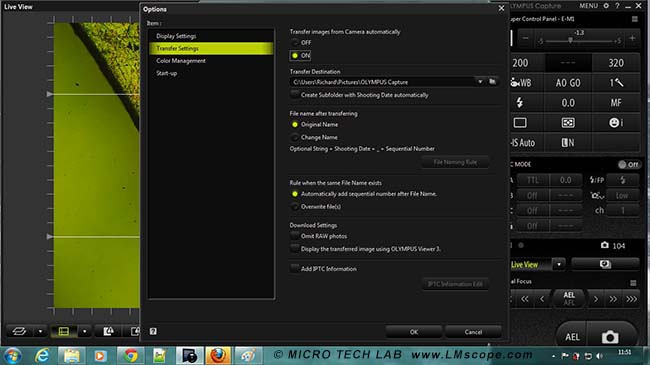Screen dimensions: 650x365
Task: Expand Transfer Destination path dropdown
Action: 480,82
